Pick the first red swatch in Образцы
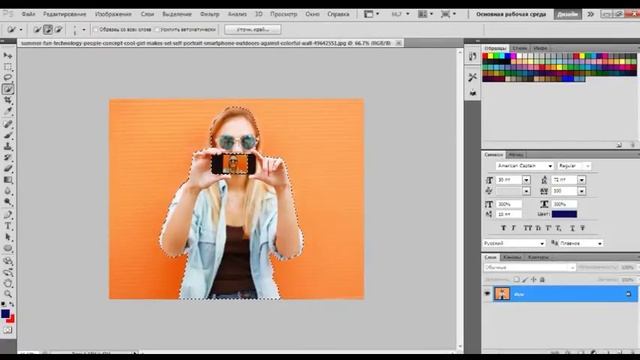 pos(486,56)
